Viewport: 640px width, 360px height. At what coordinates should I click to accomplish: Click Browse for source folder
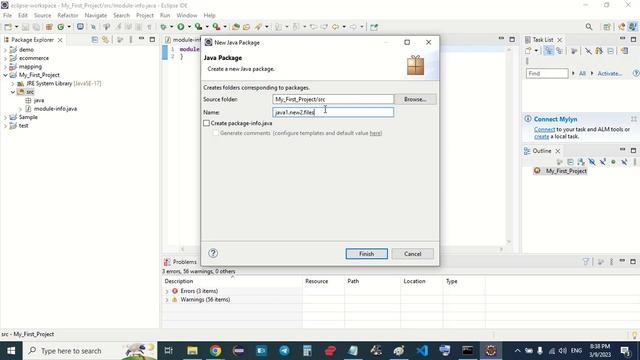[415, 99]
